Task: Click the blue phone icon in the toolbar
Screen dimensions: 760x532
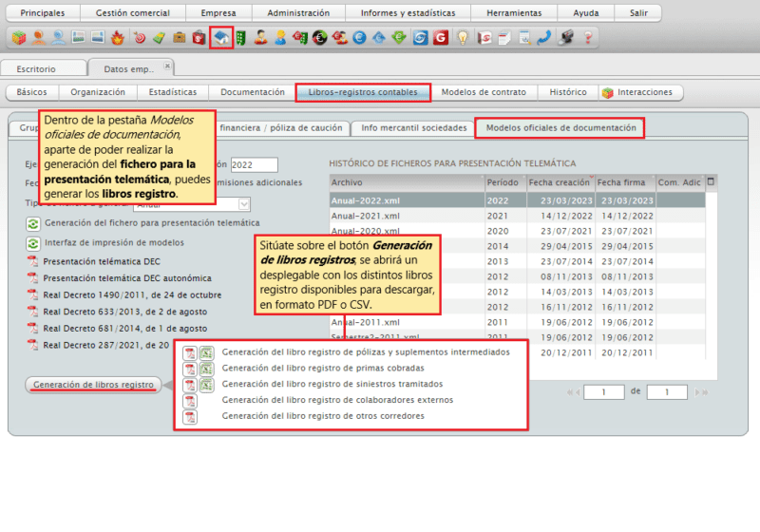Action: tap(544, 39)
